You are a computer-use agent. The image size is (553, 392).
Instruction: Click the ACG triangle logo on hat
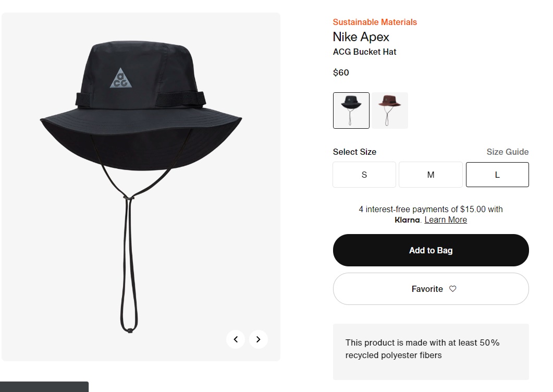pos(121,78)
